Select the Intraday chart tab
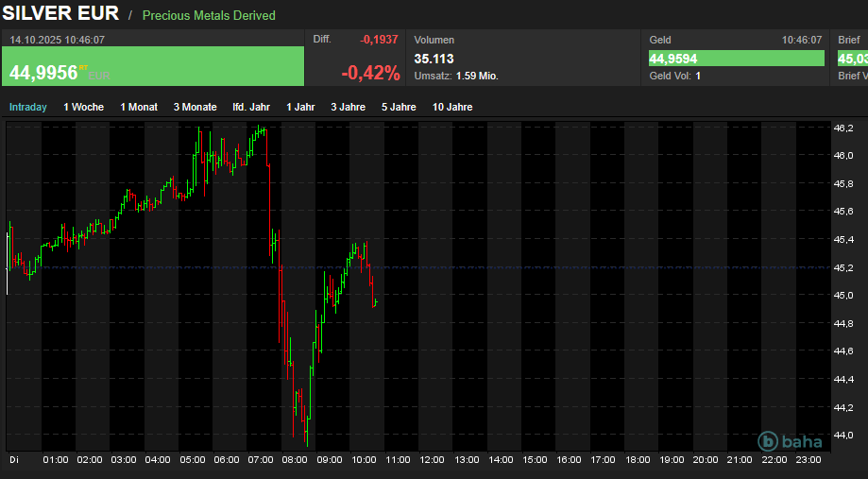Viewport: 868px width, 479px height. pos(28,107)
